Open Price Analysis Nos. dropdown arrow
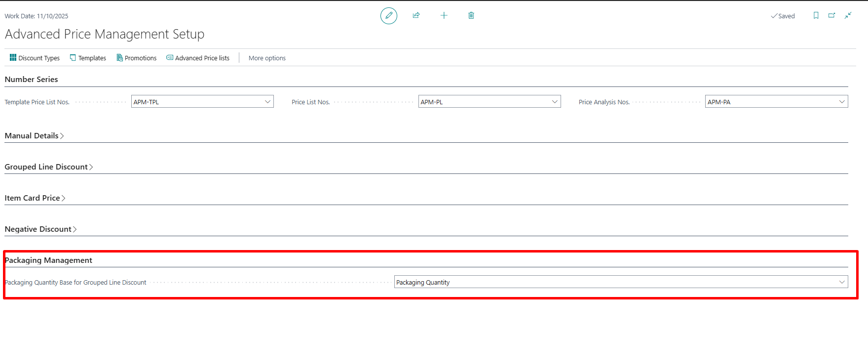 (x=841, y=102)
